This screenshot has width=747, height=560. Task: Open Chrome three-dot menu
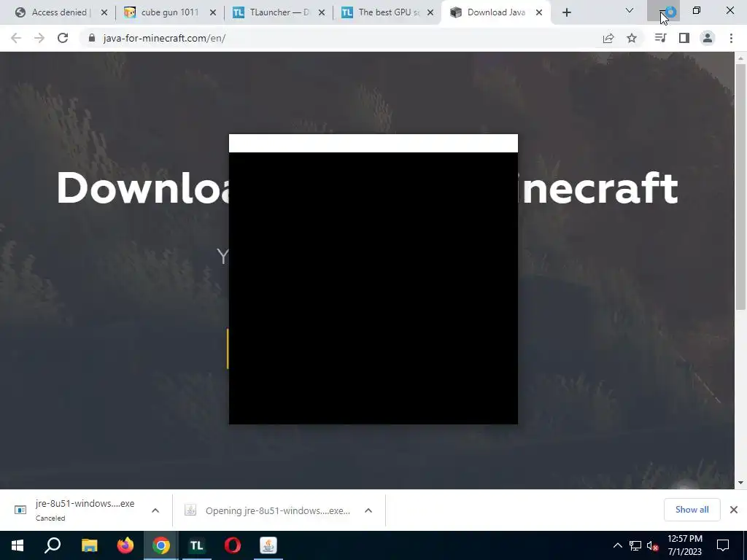(x=731, y=38)
